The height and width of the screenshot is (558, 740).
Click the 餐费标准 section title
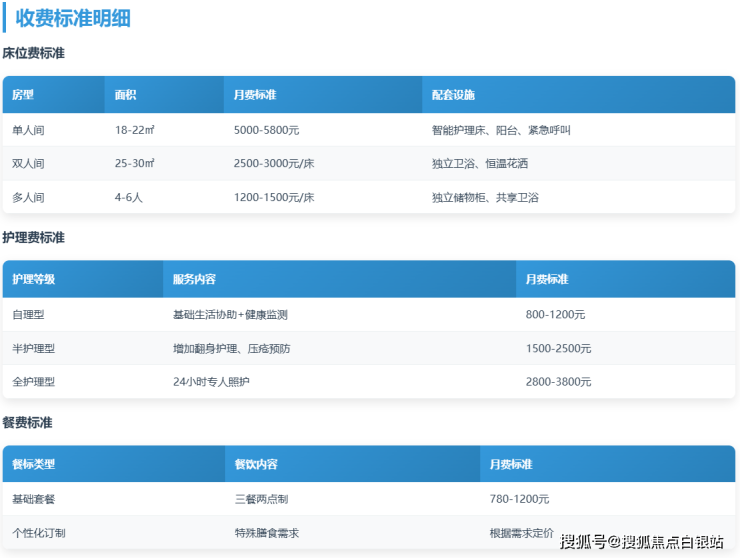point(28,423)
